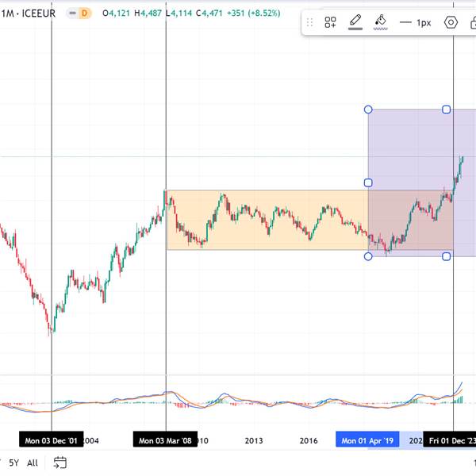
Task: Open drawing templates icon in floating toolbar
Action: tap(330, 22)
